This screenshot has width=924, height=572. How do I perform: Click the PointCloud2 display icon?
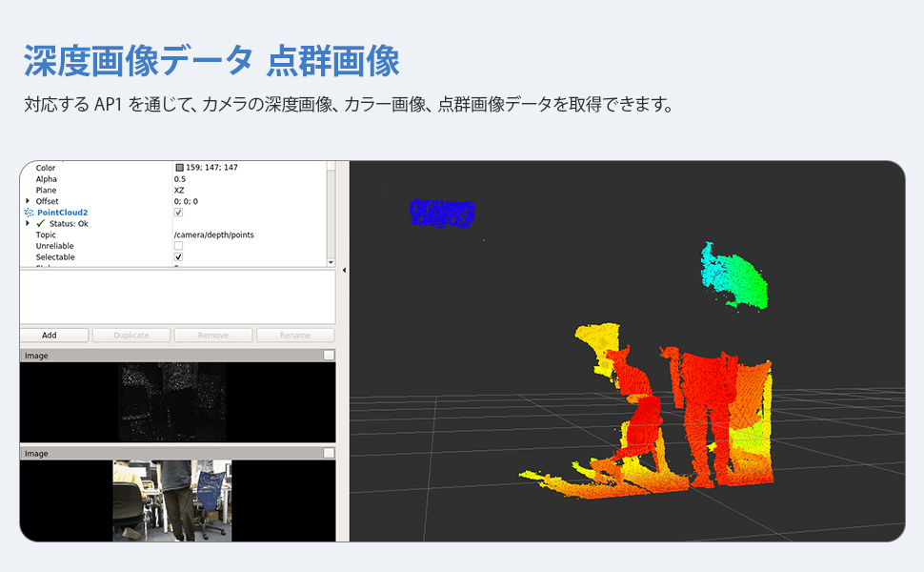click(29, 213)
